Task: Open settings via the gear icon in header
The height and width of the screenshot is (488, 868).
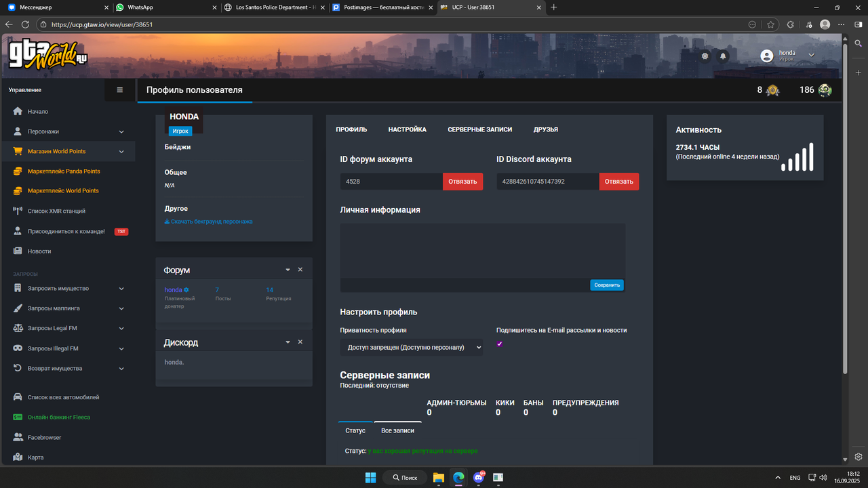Action: pyautogui.click(x=705, y=56)
